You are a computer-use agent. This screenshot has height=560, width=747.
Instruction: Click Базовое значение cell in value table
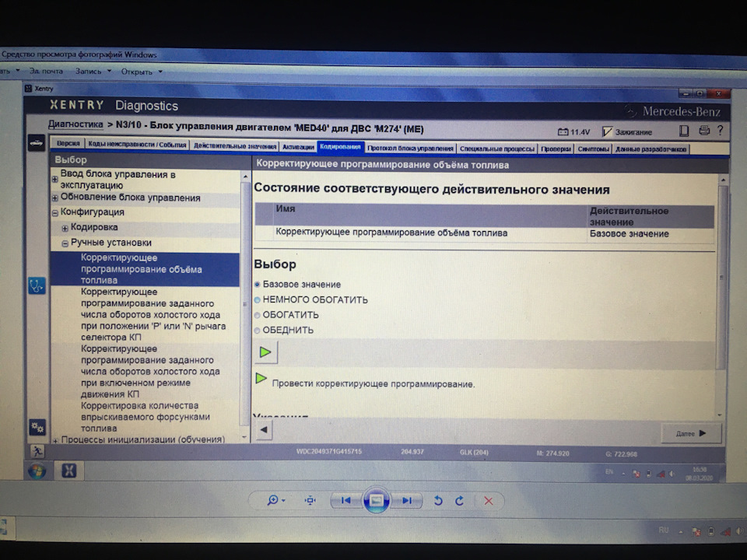coord(629,234)
